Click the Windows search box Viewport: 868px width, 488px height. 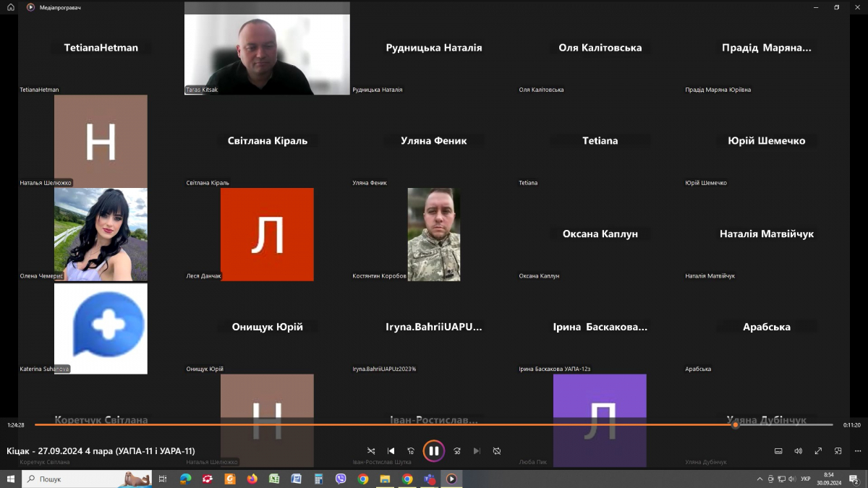click(x=87, y=479)
